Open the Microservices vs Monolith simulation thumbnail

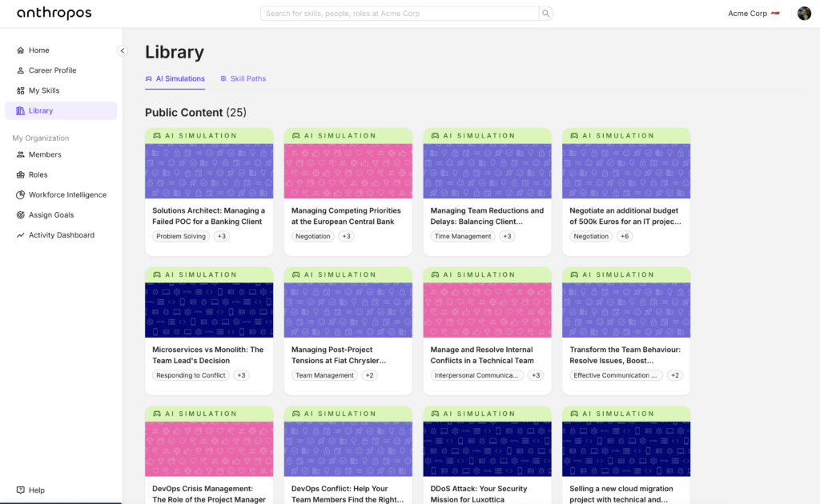209,310
